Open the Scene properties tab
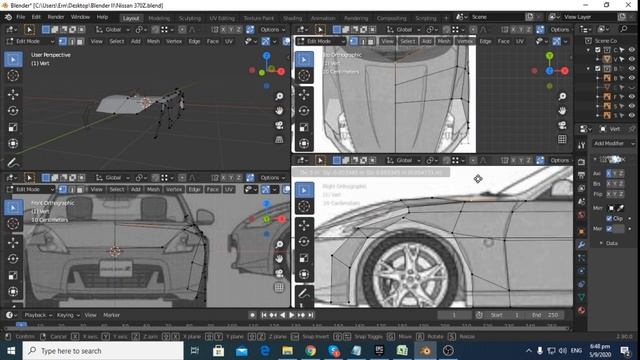The image size is (640, 360). tap(581, 202)
